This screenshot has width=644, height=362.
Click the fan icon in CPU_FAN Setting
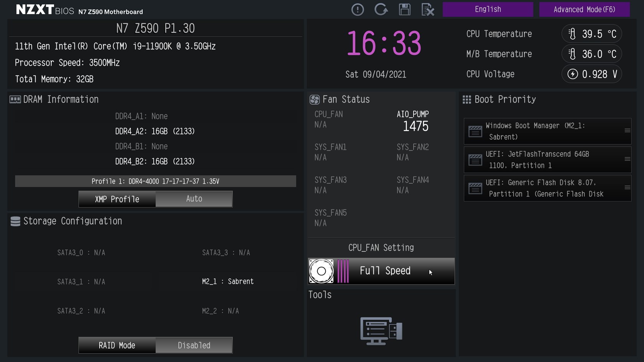click(x=321, y=271)
